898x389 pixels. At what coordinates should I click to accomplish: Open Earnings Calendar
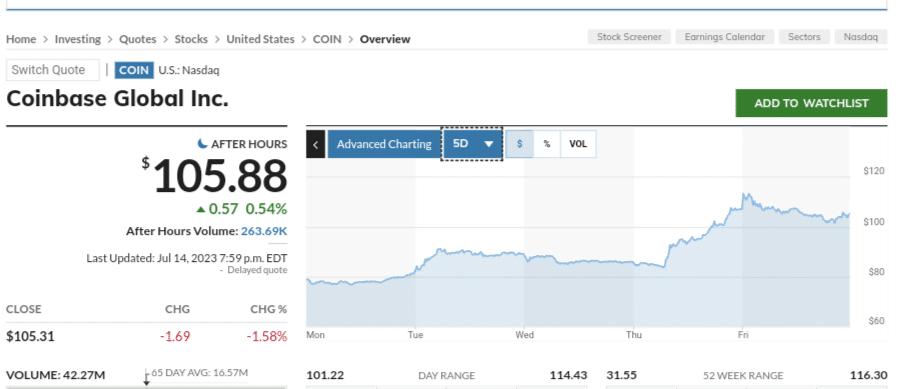[724, 37]
